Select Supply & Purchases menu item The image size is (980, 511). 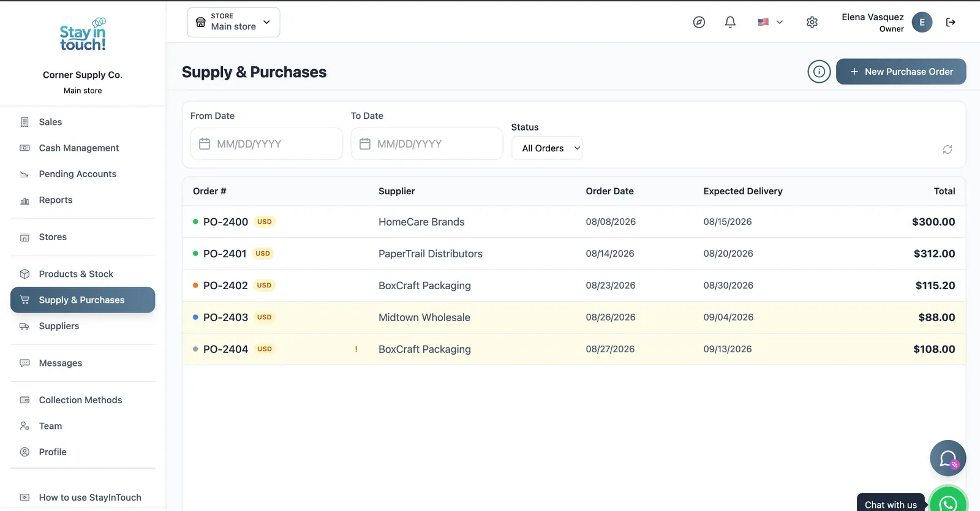tap(83, 300)
